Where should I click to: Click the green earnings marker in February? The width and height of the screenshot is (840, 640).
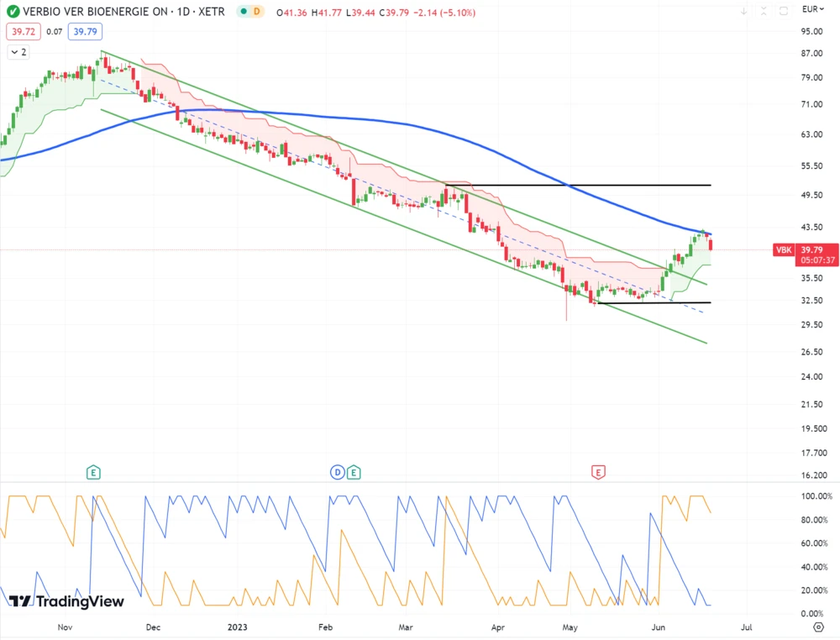tap(354, 472)
